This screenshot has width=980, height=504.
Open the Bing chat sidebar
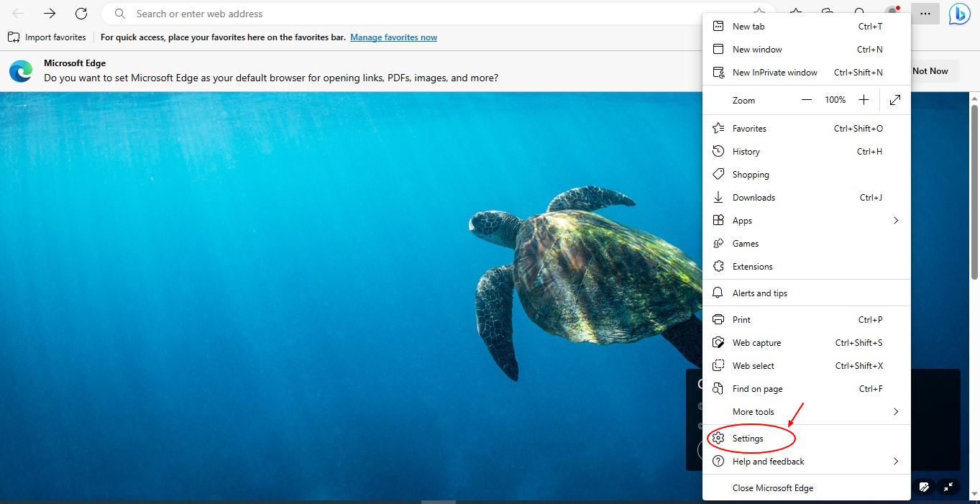pyautogui.click(x=959, y=13)
